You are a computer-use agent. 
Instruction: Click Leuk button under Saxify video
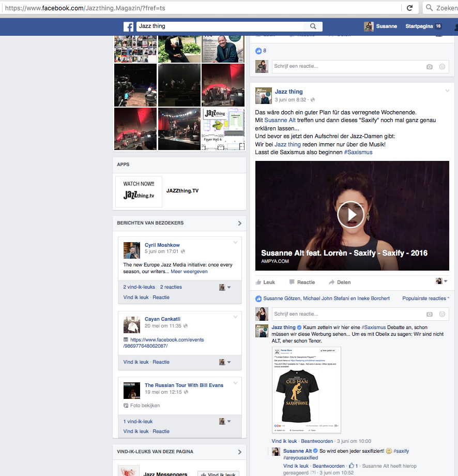click(265, 282)
